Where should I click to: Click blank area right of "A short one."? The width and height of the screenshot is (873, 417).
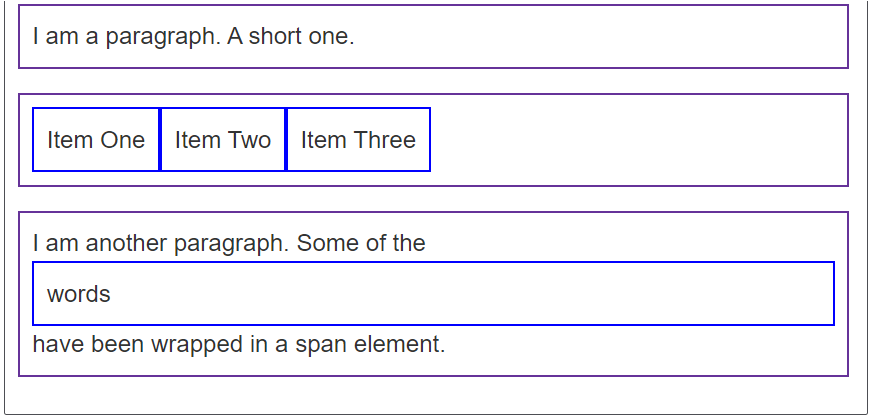coord(596,37)
